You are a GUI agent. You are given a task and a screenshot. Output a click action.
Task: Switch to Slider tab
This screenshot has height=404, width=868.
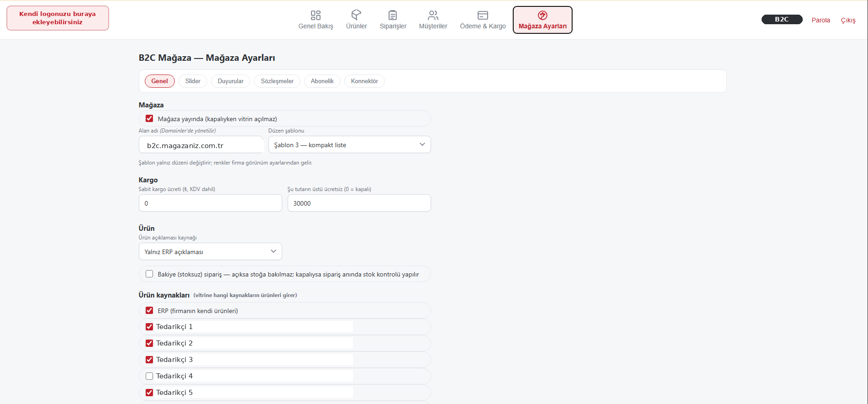[193, 81]
